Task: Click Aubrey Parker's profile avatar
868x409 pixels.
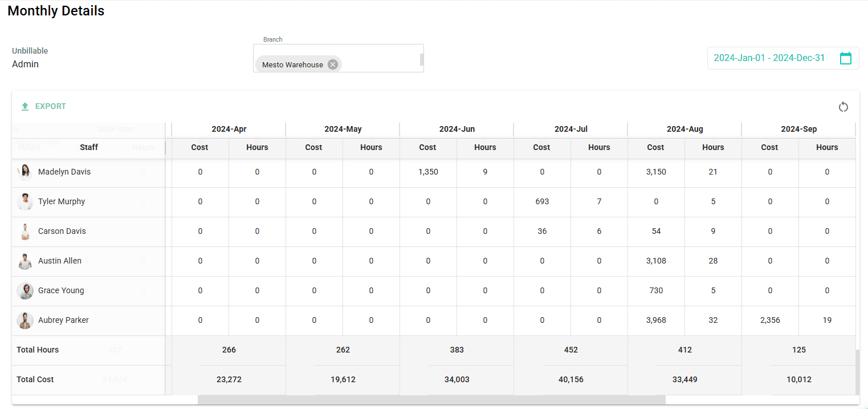Action: coord(25,320)
